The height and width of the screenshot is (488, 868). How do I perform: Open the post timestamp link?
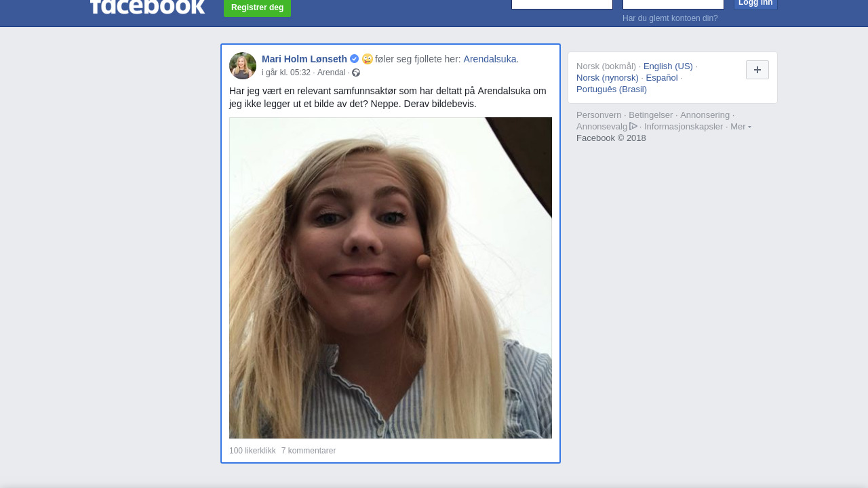pos(285,73)
